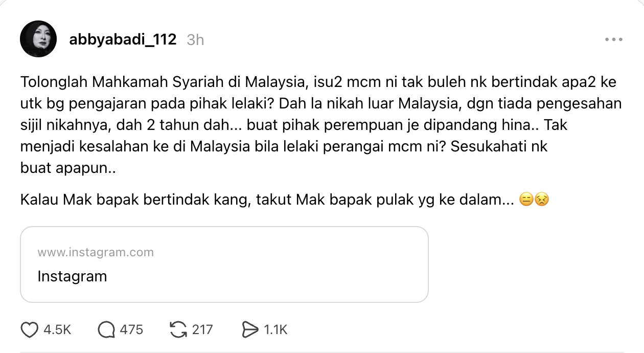Viewport: 644px width, 353px height.
Task: Open abbyabadi_112's profile picture
Action: [x=38, y=39]
